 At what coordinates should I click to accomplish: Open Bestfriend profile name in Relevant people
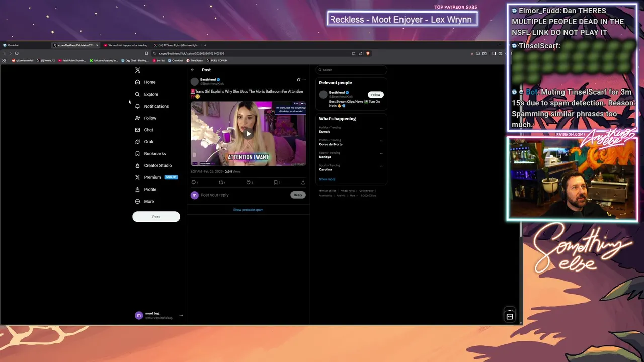click(x=337, y=93)
